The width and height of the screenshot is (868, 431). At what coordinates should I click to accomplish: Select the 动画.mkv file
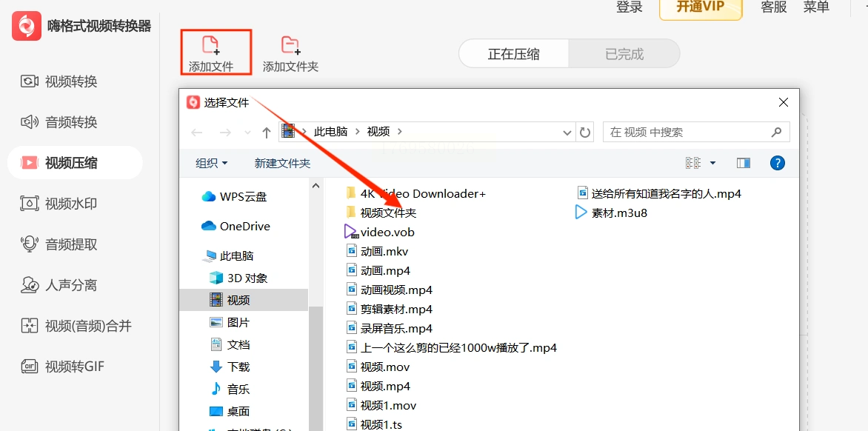click(376, 251)
